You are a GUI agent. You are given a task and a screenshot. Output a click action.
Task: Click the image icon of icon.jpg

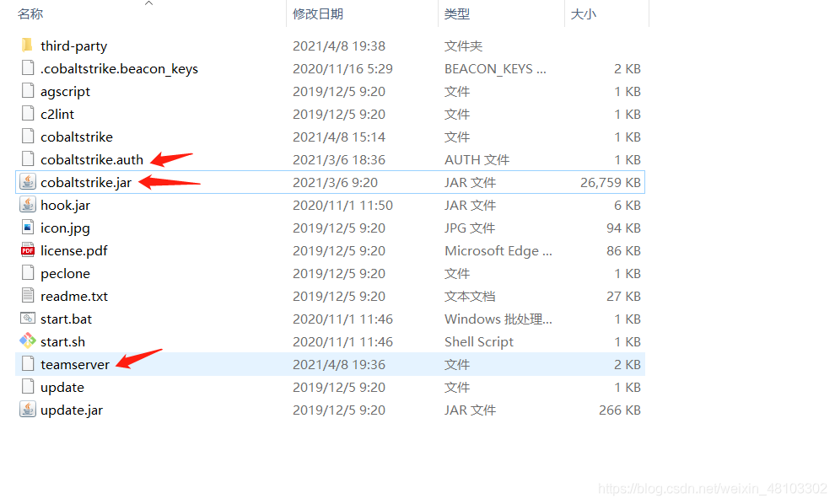(28, 228)
